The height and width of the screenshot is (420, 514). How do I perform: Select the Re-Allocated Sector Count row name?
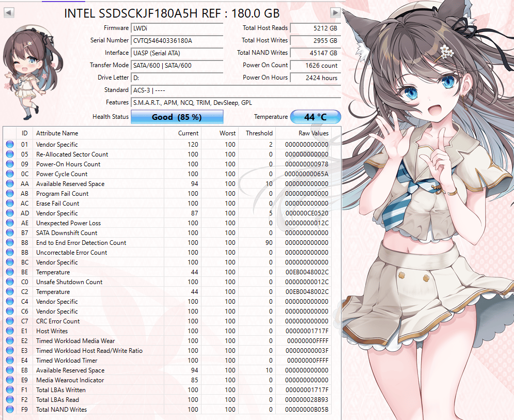72,154
